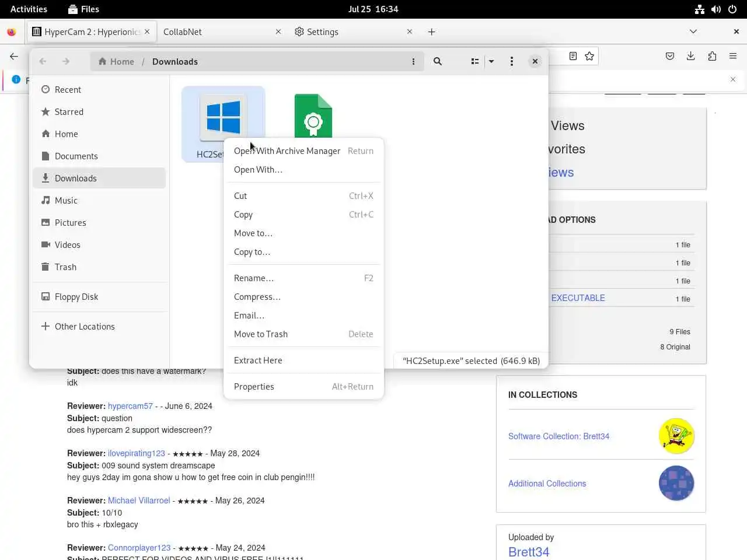Go forward in Files navigation
Screen dimensions: 747x560
66,61
